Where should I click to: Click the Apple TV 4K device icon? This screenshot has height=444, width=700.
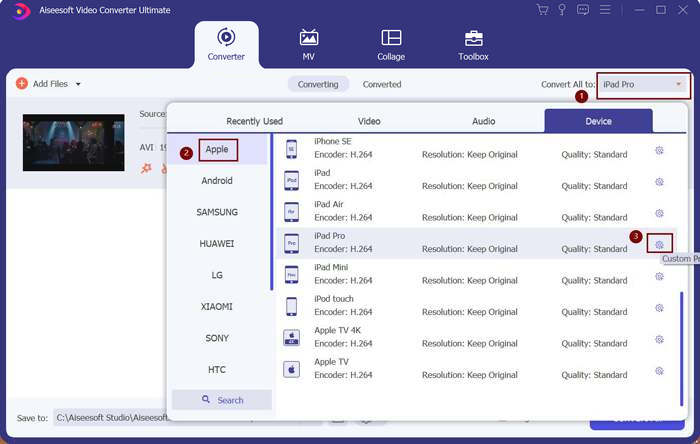(291, 338)
